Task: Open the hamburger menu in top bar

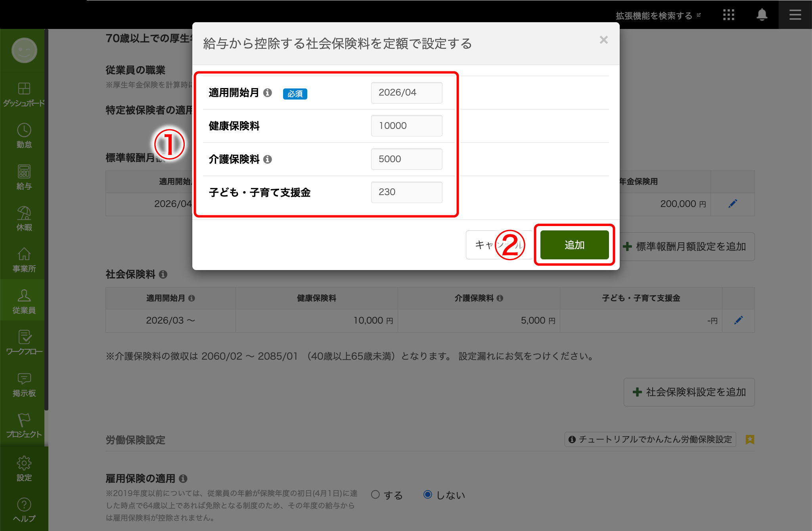Action: tap(795, 15)
